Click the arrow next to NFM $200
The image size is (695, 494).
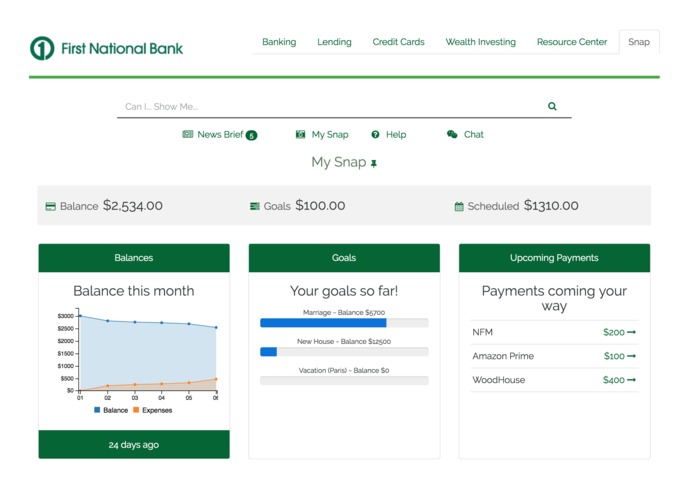[632, 332]
